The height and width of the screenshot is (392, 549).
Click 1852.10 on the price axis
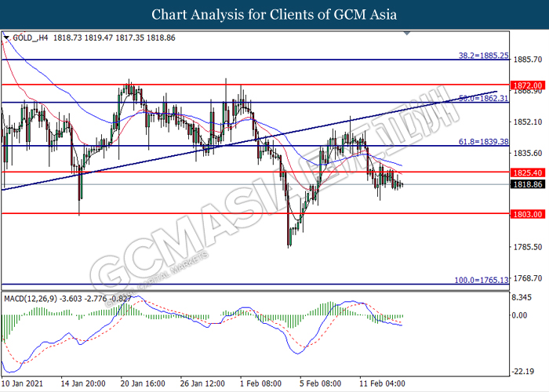click(x=528, y=122)
